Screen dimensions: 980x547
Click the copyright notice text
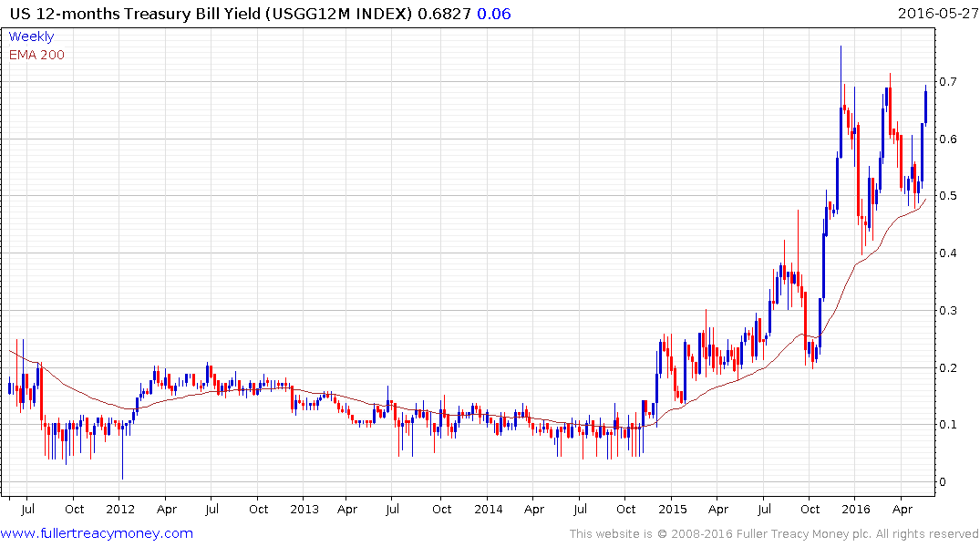[x=774, y=534]
